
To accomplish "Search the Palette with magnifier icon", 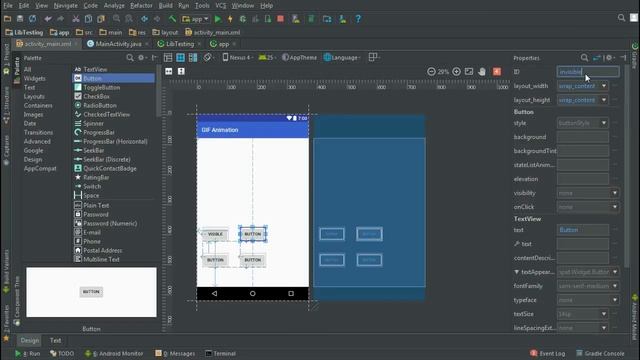I will pyautogui.click(x=130, y=58).
